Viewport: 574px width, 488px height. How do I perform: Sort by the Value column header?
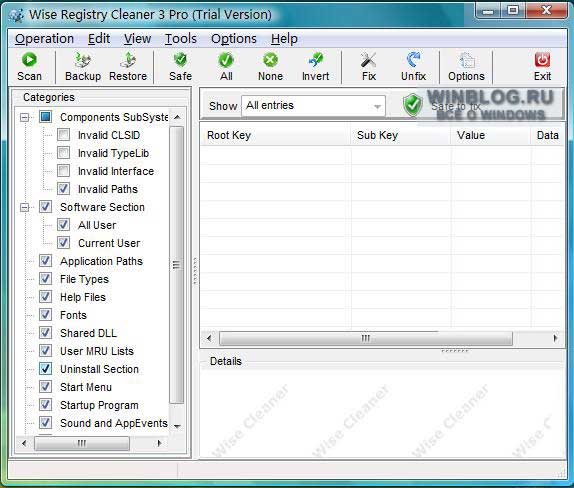coord(491,135)
